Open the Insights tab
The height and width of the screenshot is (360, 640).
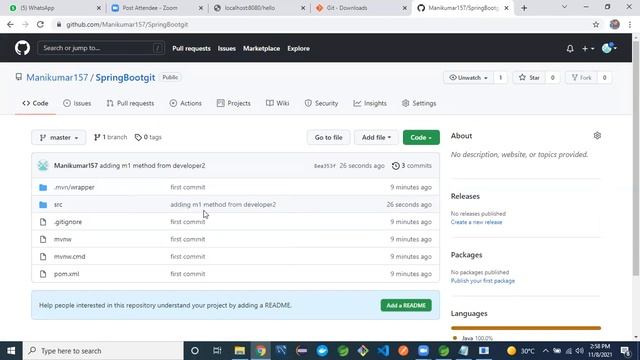pyautogui.click(x=370, y=103)
